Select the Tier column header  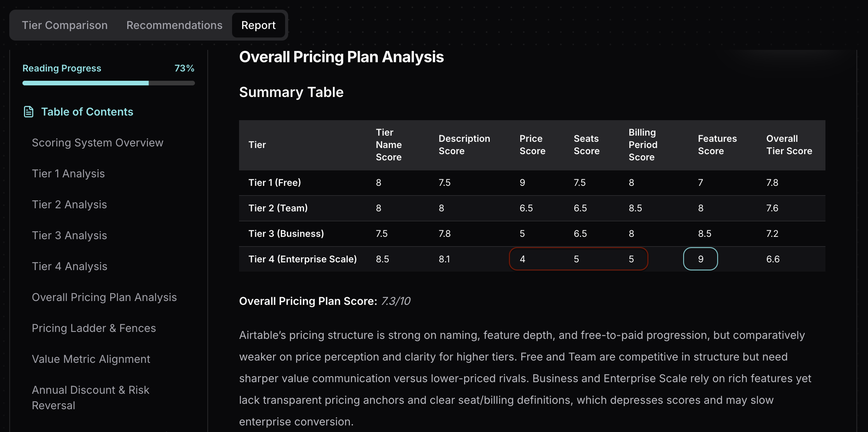[x=257, y=145]
